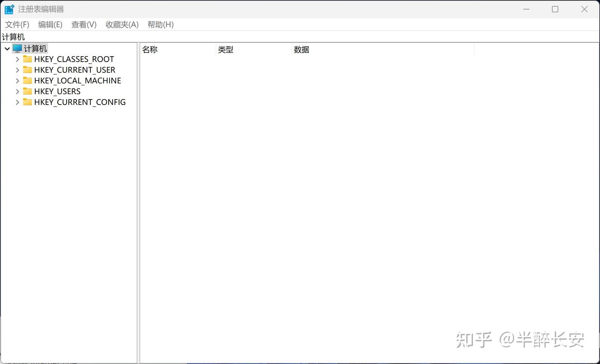The height and width of the screenshot is (364, 600).
Task: Open the 查看(V) menu
Action: point(83,25)
